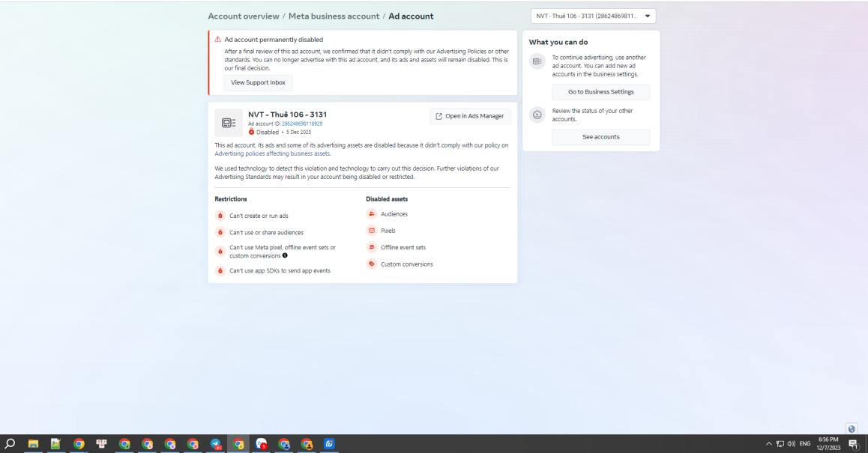This screenshot has height=453, width=868.
Task: Navigate to Meta business account breadcrumb
Action: point(334,16)
